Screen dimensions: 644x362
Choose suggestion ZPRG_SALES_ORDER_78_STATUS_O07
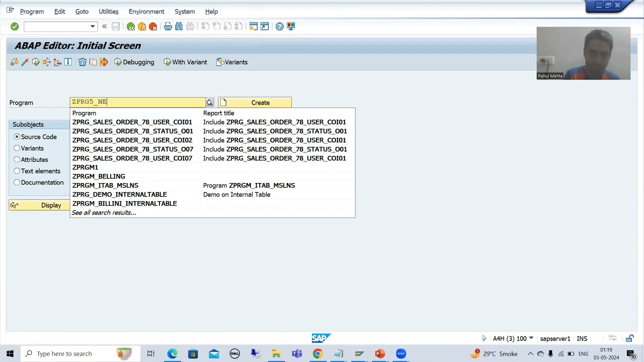[212, 149]
